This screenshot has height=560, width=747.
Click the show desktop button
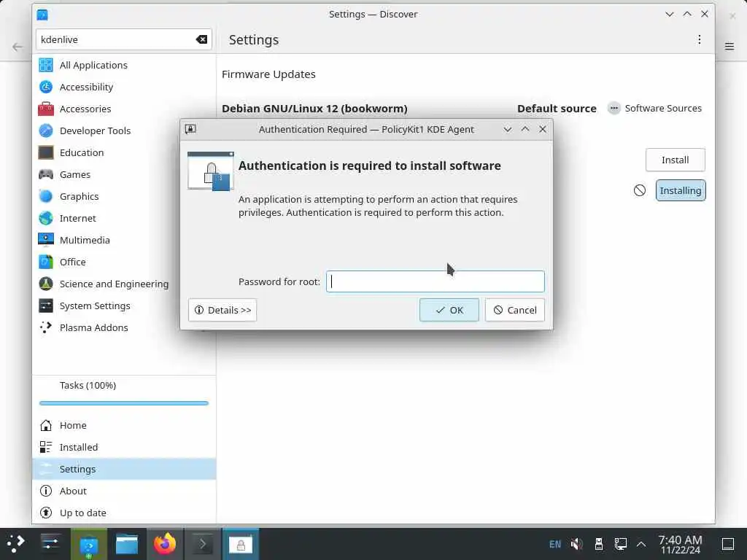727,544
